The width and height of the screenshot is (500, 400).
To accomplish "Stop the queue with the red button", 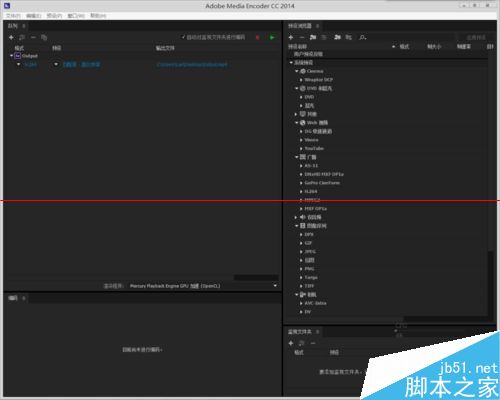I will [257, 37].
